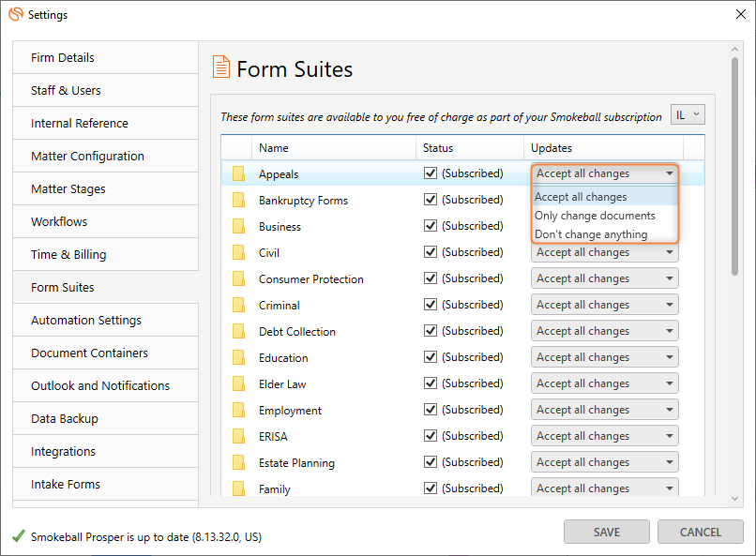Uncheck the Elder Law subscribed checkbox

(x=431, y=383)
